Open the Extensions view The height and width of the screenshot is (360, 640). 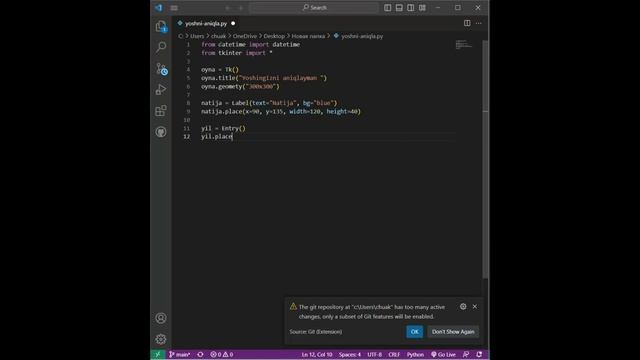161,111
